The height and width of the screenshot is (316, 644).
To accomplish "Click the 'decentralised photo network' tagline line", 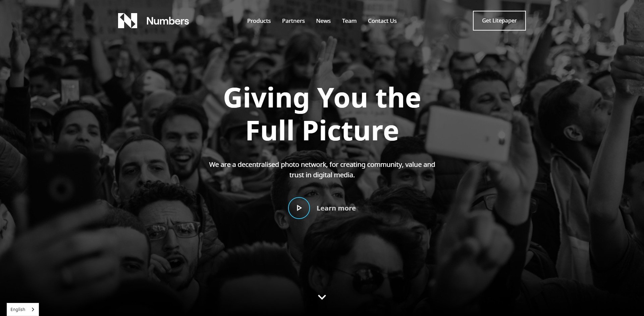I will (322, 165).
